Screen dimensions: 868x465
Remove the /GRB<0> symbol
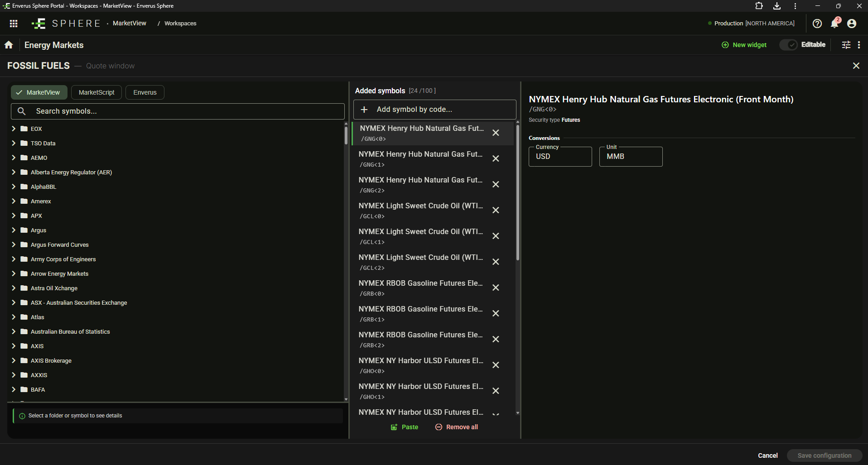(496, 288)
